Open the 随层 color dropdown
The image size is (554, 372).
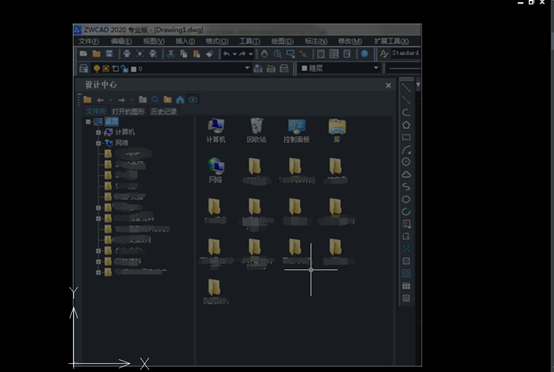[x=339, y=68]
